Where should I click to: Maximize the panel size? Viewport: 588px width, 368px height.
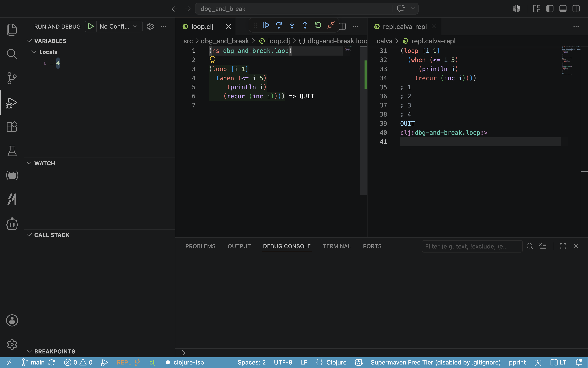[563, 246]
